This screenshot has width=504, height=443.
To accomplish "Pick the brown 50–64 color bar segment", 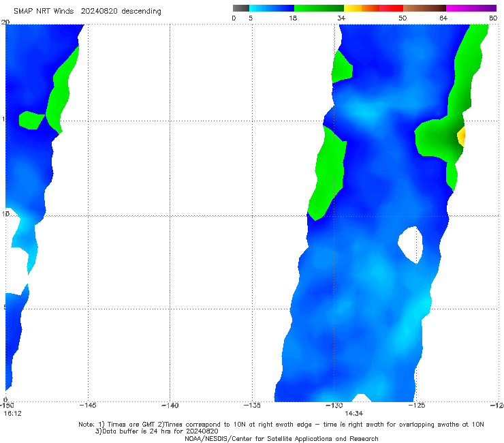I will (424, 8).
